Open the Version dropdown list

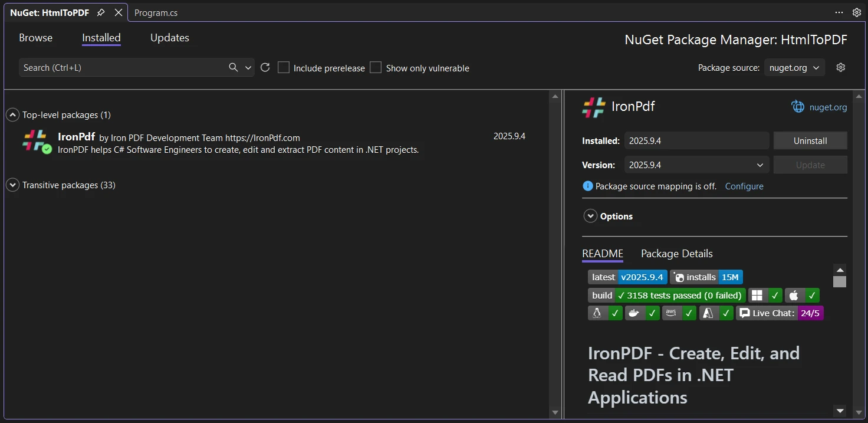pos(696,165)
